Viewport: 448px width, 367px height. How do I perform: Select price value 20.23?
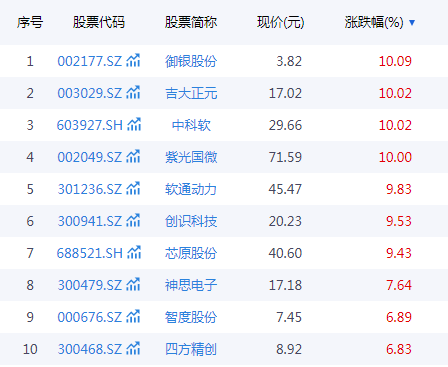(285, 221)
